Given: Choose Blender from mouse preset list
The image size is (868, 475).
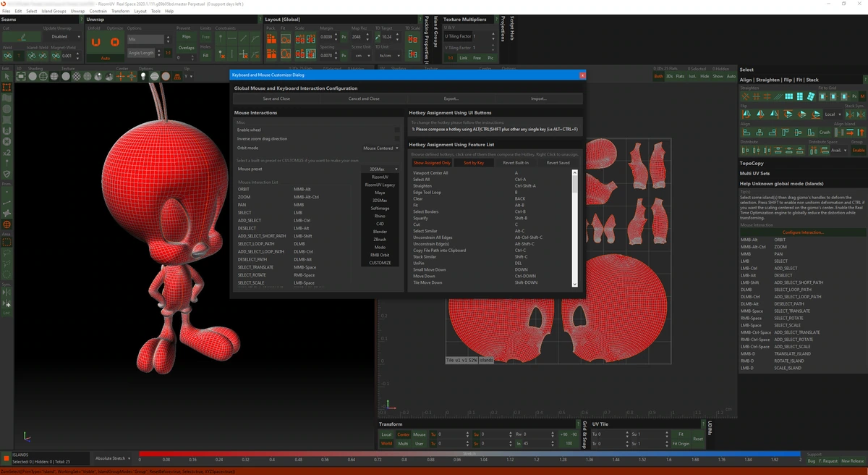Looking at the screenshot, I should pyautogui.click(x=380, y=232).
